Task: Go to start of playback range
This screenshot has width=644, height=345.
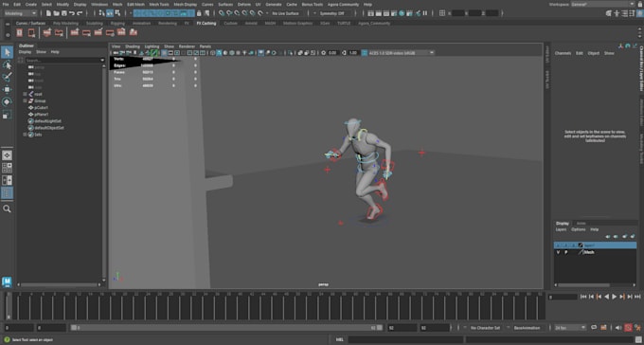Action: [x=583, y=297]
